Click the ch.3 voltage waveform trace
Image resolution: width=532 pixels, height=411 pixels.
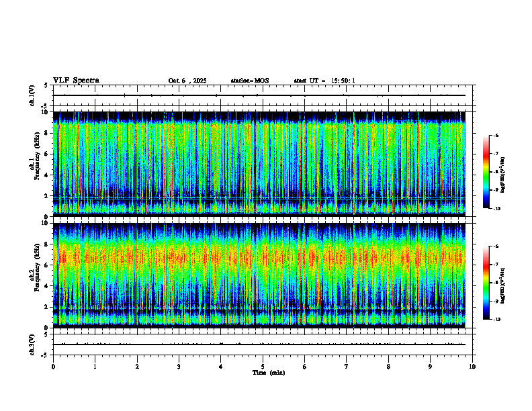click(x=259, y=345)
